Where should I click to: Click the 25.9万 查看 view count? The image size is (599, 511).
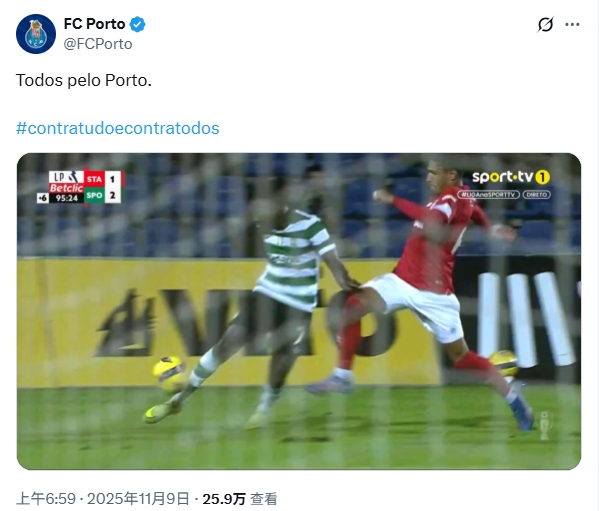point(240,498)
